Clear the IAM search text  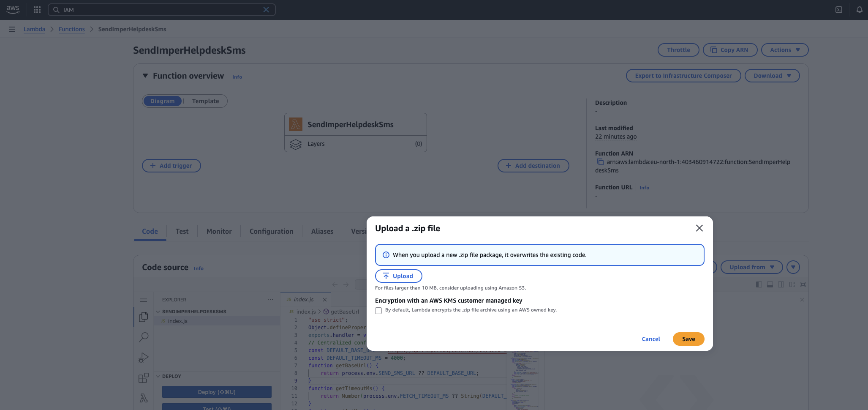point(266,10)
